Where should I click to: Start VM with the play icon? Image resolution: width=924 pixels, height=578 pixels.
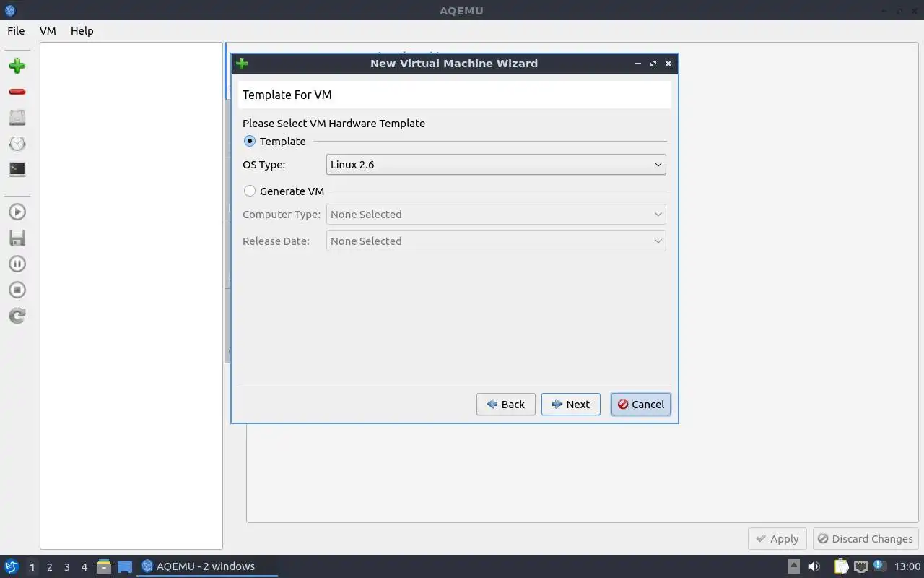(x=17, y=212)
